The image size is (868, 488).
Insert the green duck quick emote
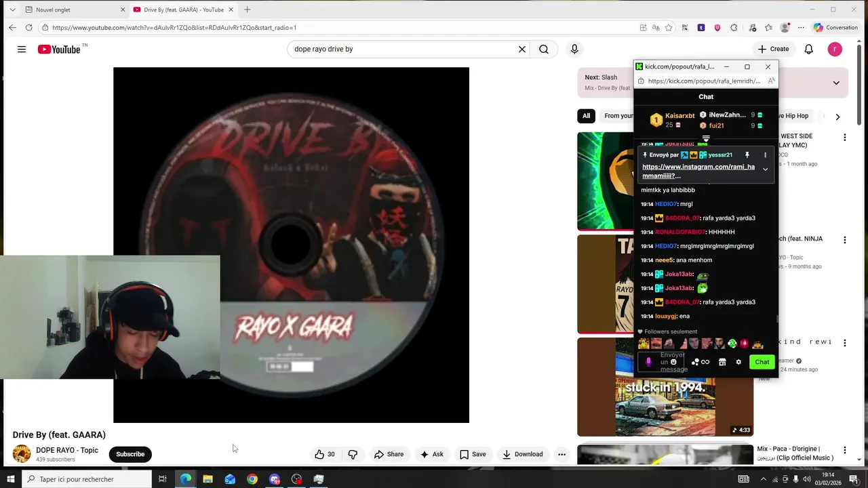click(732, 344)
